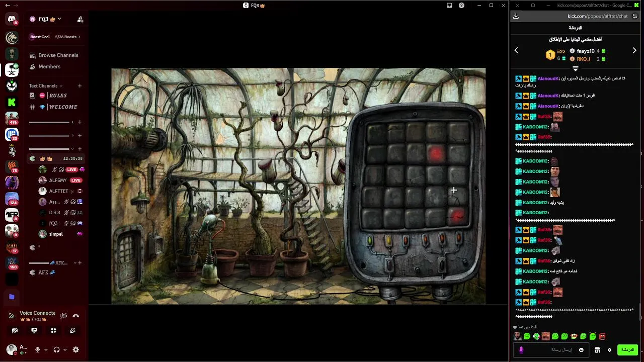
Task: Click the crown voice channel with timer
Action: 55,158
